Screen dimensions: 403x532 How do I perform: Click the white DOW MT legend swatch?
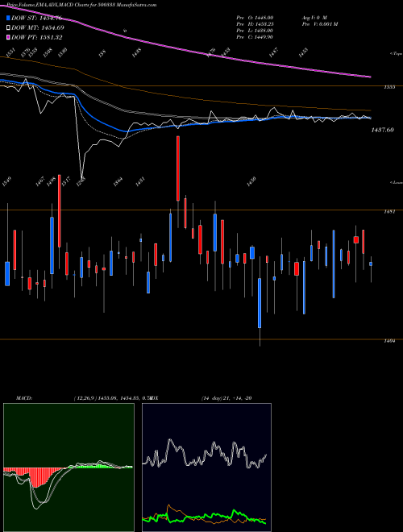click(x=9, y=28)
